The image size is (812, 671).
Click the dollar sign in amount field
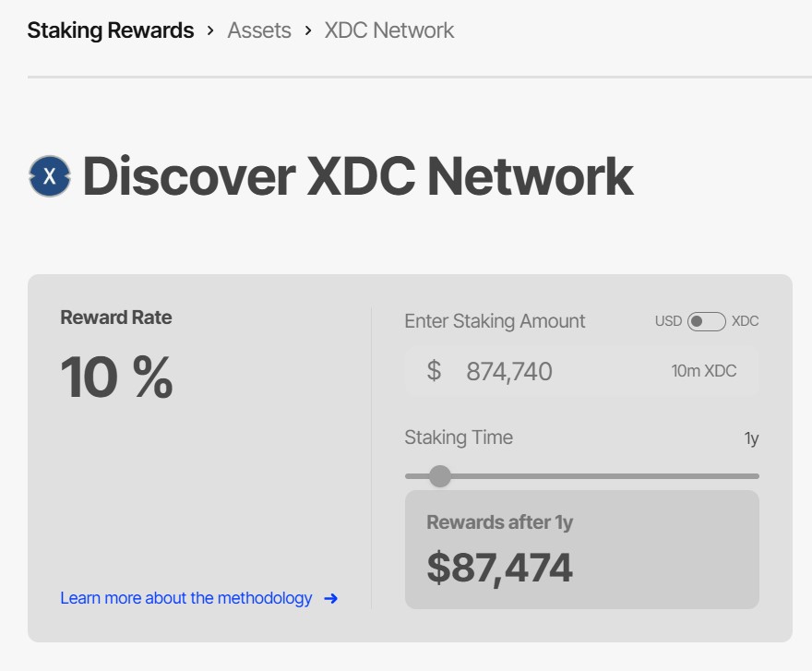434,371
